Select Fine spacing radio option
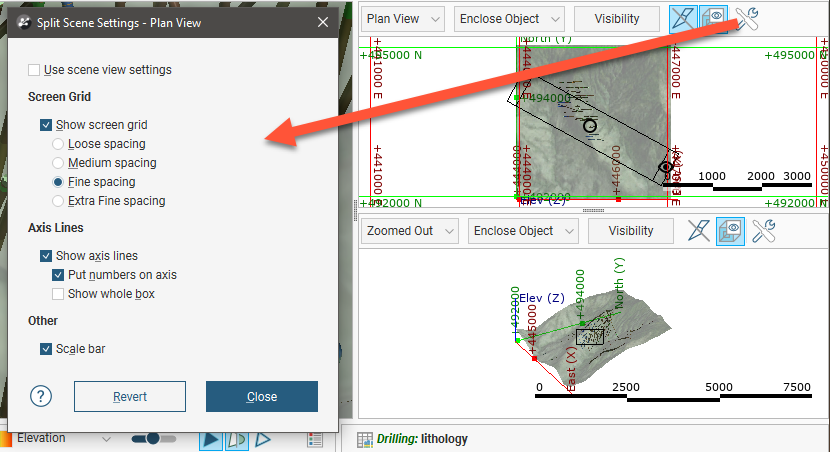Screen dimensions: 830x452 coord(58,182)
